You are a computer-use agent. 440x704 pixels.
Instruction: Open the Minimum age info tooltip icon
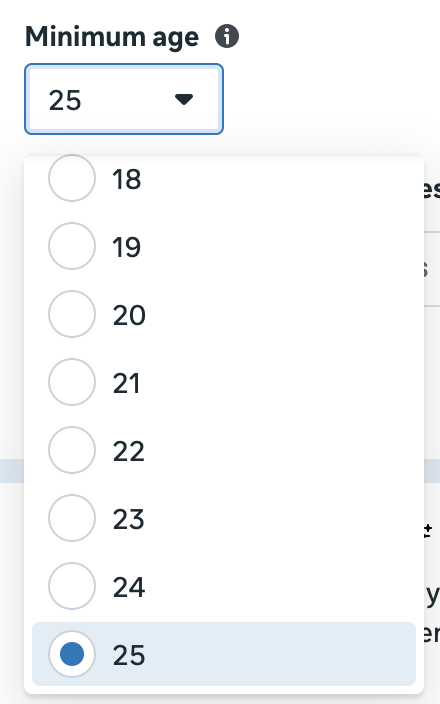click(227, 36)
